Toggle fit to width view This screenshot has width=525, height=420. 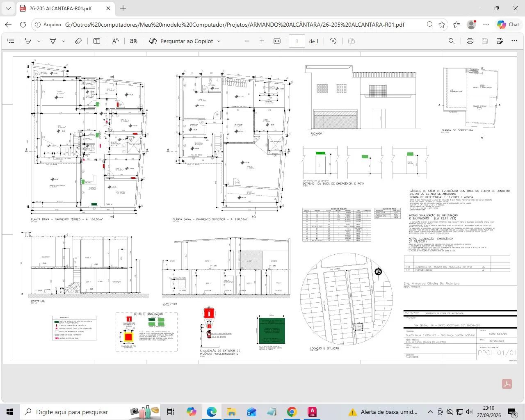277,41
